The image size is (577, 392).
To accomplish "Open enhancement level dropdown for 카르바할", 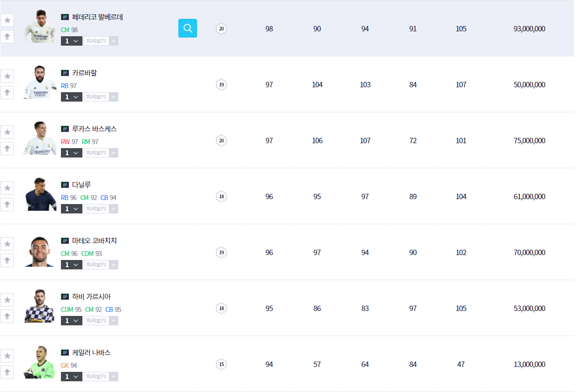I will [71, 97].
